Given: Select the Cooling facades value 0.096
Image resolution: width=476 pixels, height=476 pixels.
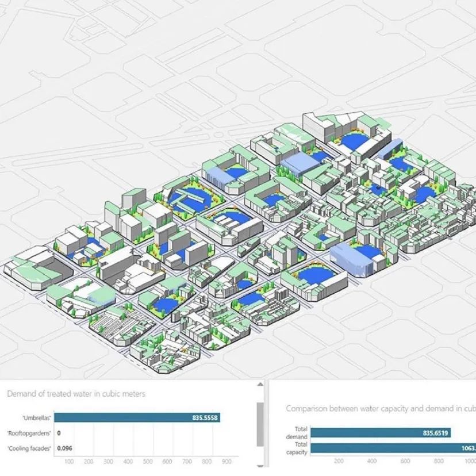Looking at the screenshot, I should [64, 448].
